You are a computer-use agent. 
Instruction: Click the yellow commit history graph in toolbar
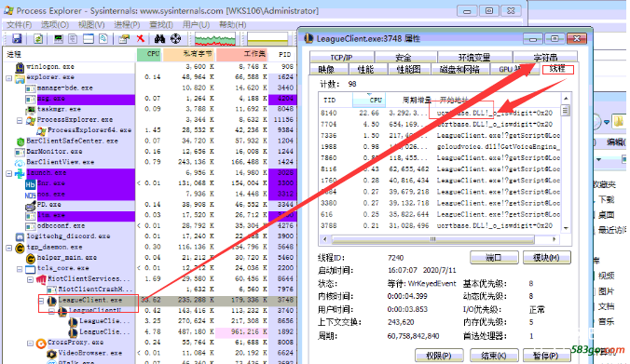click(x=267, y=39)
